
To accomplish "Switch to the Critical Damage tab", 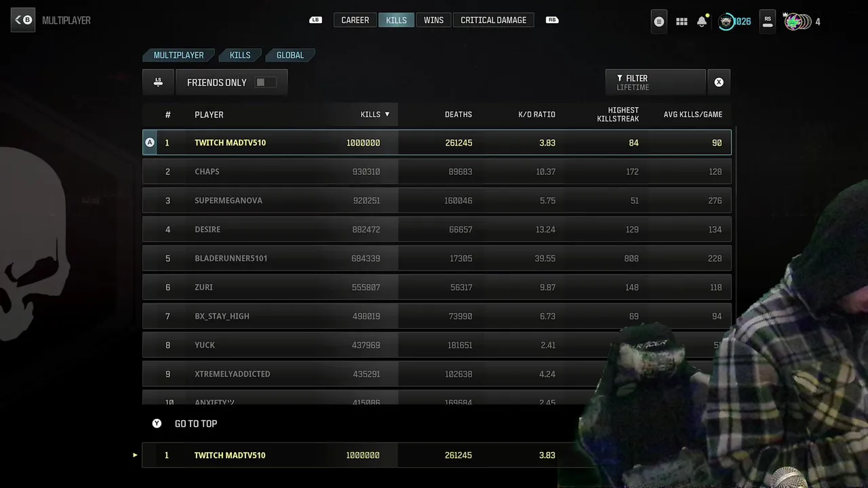I will pos(494,20).
